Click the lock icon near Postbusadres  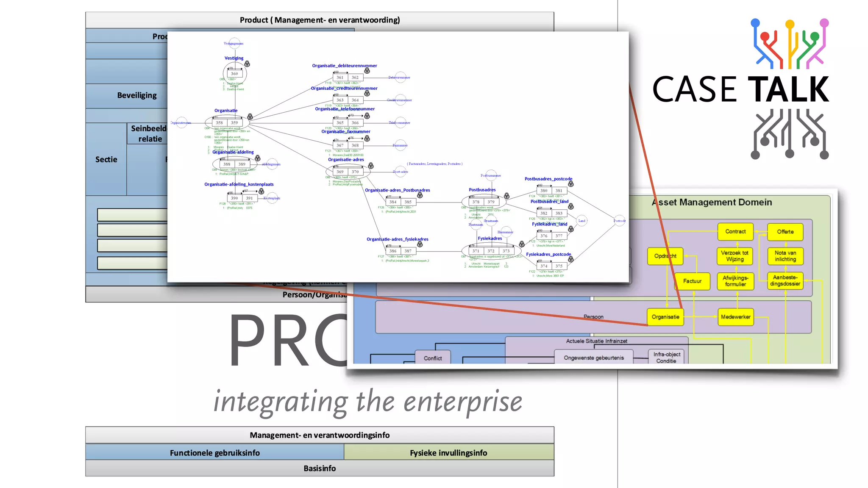tap(506, 196)
